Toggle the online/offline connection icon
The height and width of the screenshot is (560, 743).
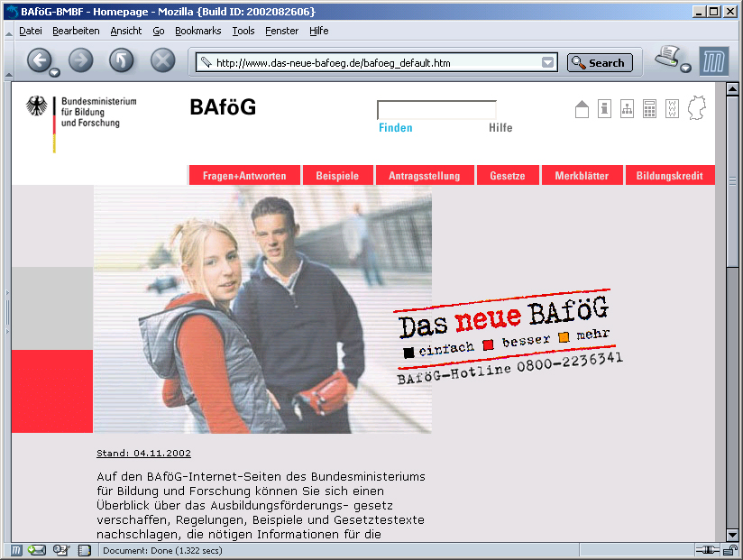coord(706,550)
